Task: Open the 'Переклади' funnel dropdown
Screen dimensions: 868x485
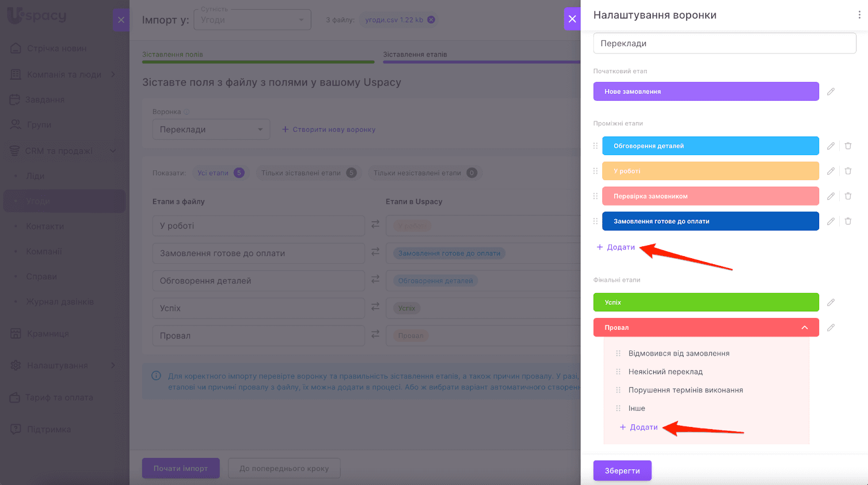Action: click(x=211, y=130)
